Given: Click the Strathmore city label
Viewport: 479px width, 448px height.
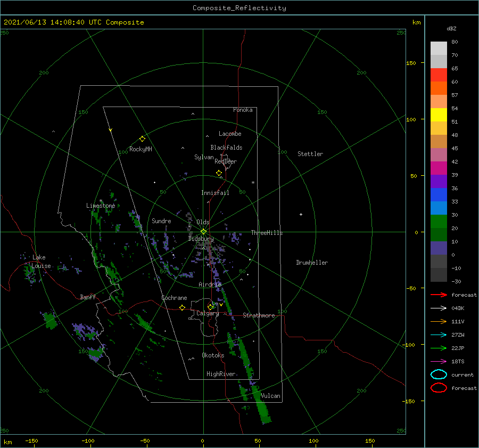Looking at the screenshot, I should [259, 315].
